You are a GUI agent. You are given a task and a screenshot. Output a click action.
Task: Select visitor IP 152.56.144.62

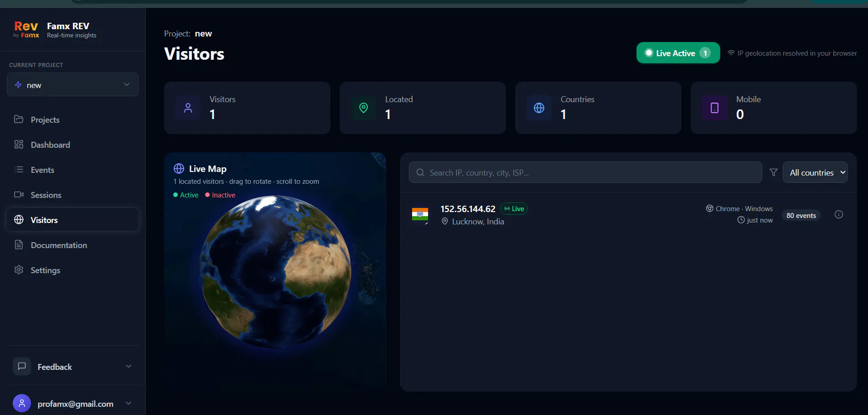[468, 209]
